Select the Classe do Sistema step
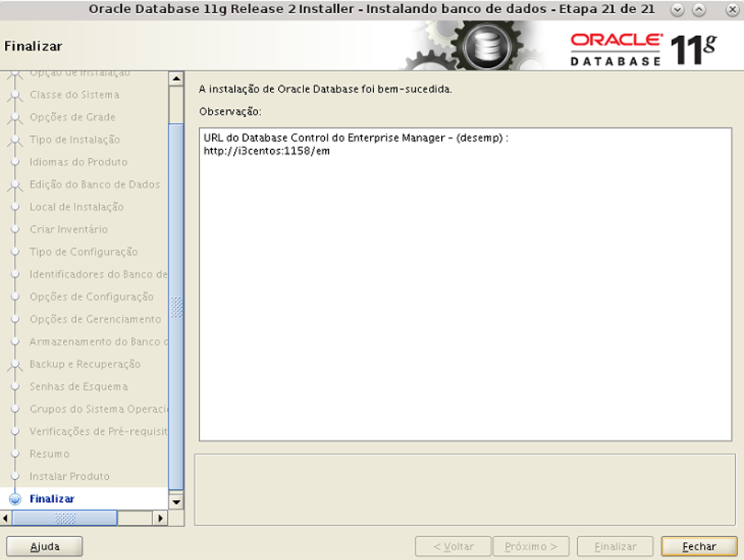744x560 pixels. click(74, 94)
